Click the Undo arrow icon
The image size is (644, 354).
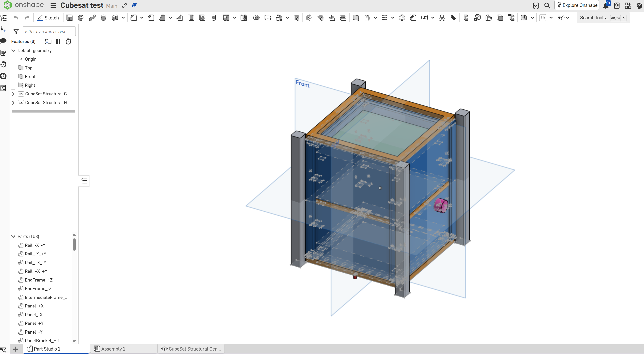[15, 18]
